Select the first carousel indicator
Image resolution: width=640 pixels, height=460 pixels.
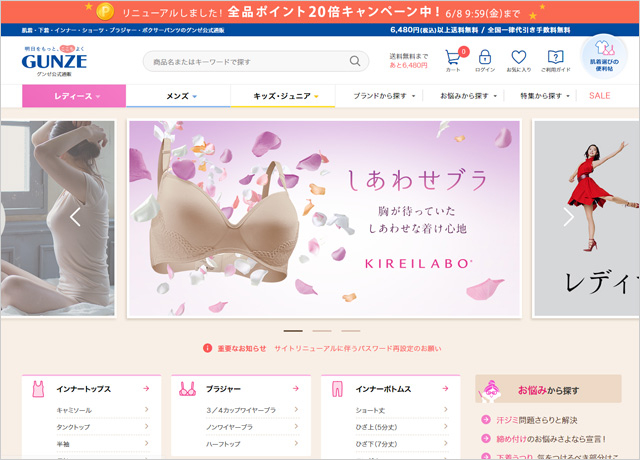tap(293, 331)
